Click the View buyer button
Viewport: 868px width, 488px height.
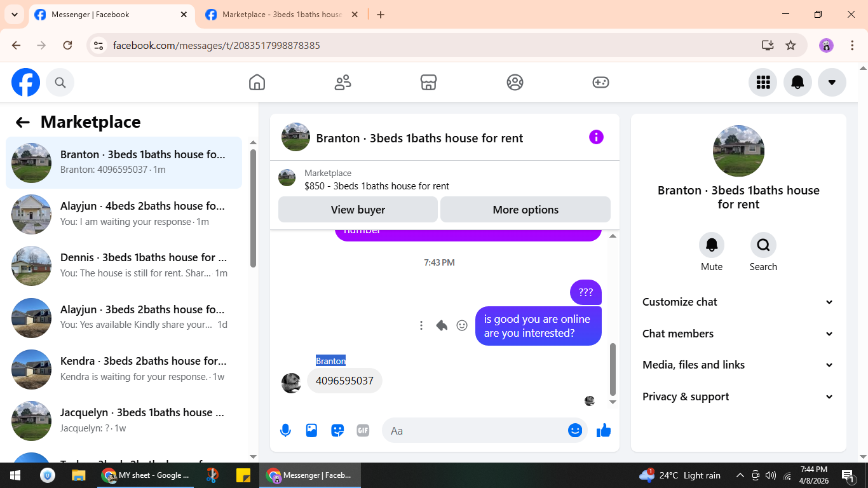pyautogui.click(x=358, y=210)
